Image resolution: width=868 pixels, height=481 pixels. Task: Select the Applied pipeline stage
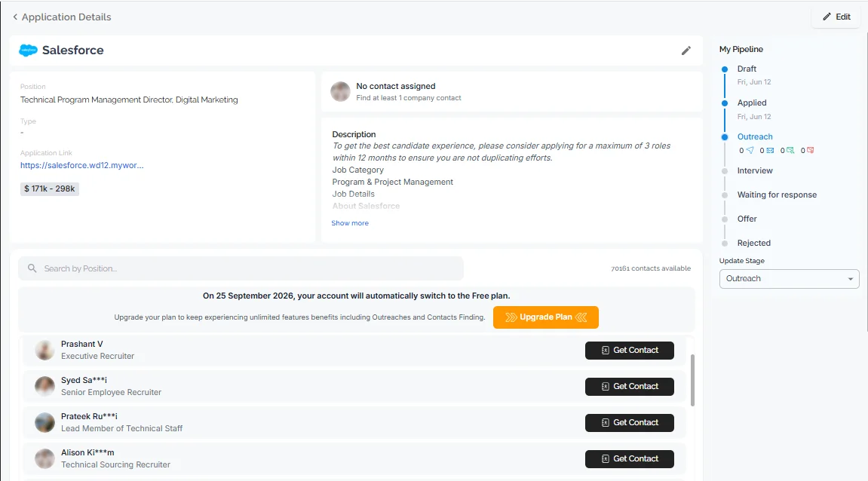[x=752, y=103]
